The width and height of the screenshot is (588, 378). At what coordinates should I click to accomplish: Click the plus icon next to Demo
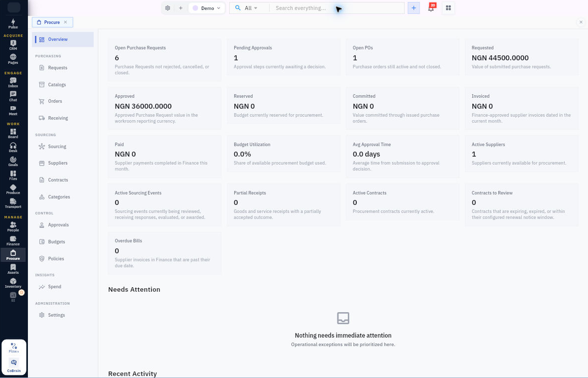coord(180,8)
